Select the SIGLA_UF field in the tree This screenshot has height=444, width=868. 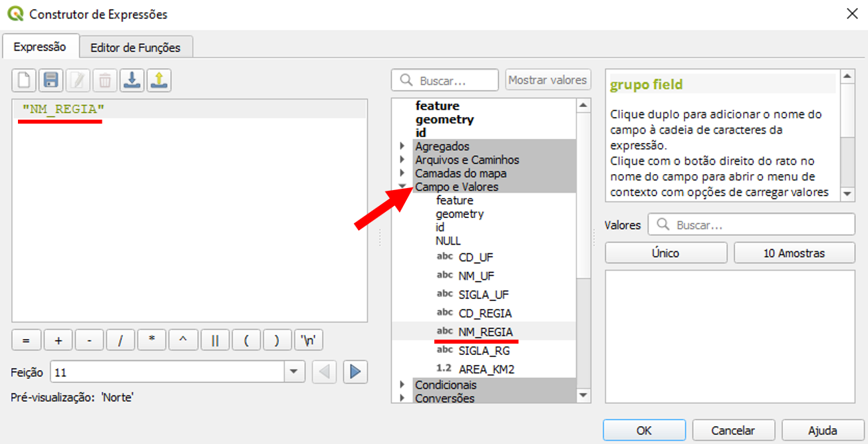click(x=484, y=294)
